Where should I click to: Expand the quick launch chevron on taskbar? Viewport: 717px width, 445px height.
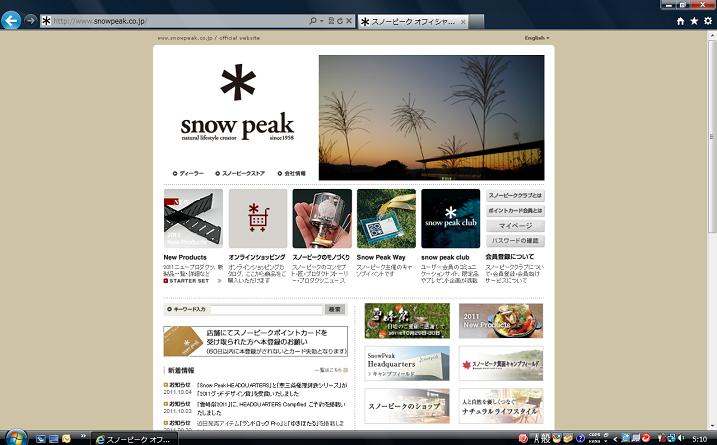point(83,436)
